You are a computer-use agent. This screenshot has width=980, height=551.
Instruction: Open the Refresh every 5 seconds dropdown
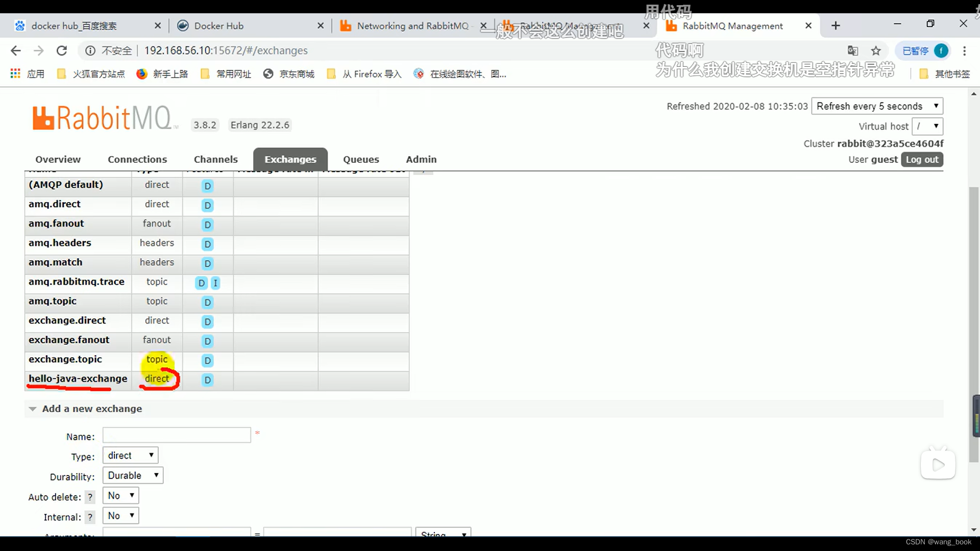(x=877, y=106)
